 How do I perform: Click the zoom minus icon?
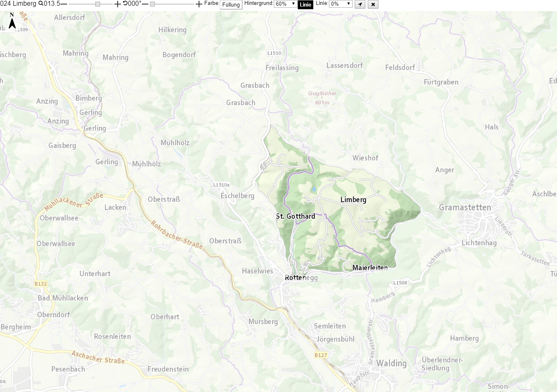(x=64, y=4)
